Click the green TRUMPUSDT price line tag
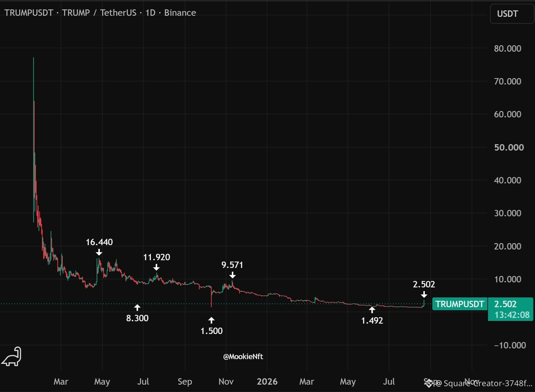Viewport: 535px width, 392px height. coord(460,304)
